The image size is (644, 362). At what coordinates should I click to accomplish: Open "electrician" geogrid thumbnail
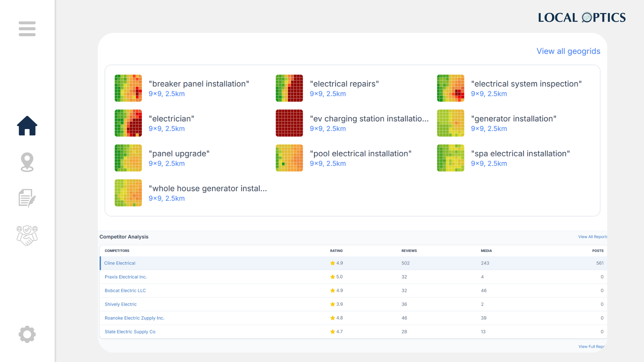128,123
